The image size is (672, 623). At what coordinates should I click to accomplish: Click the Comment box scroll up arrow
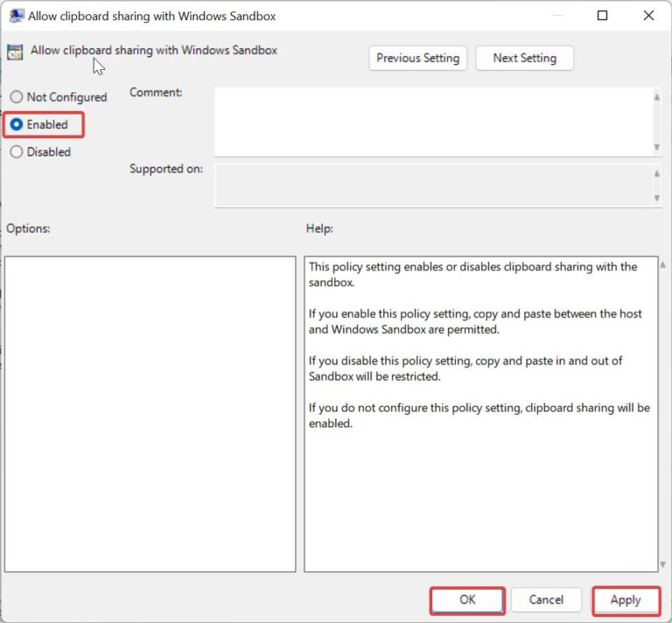(656, 98)
